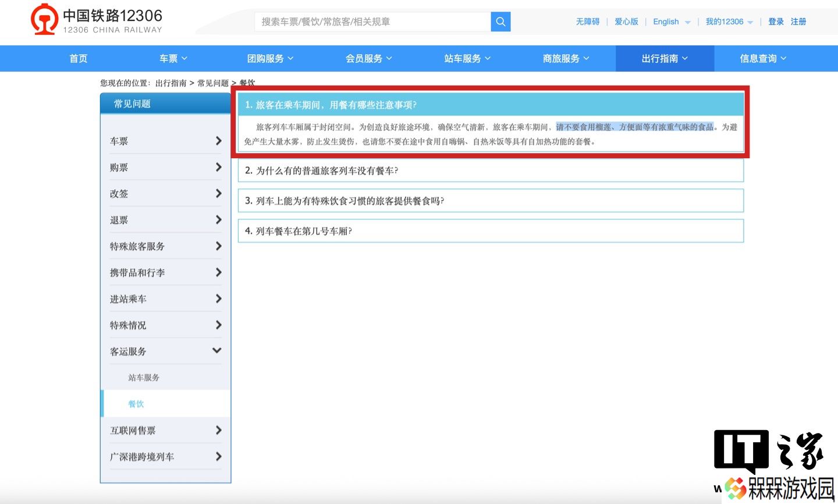The height and width of the screenshot is (504, 838).
Task: Expand the 携带品和行李 sidebar category
Action: 166,272
